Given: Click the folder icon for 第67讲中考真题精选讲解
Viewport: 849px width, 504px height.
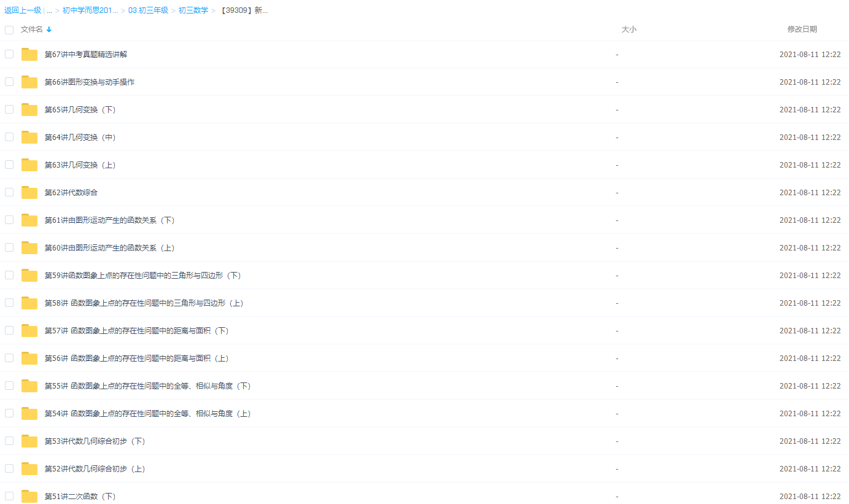Looking at the screenshot, I should coord(29,55).
